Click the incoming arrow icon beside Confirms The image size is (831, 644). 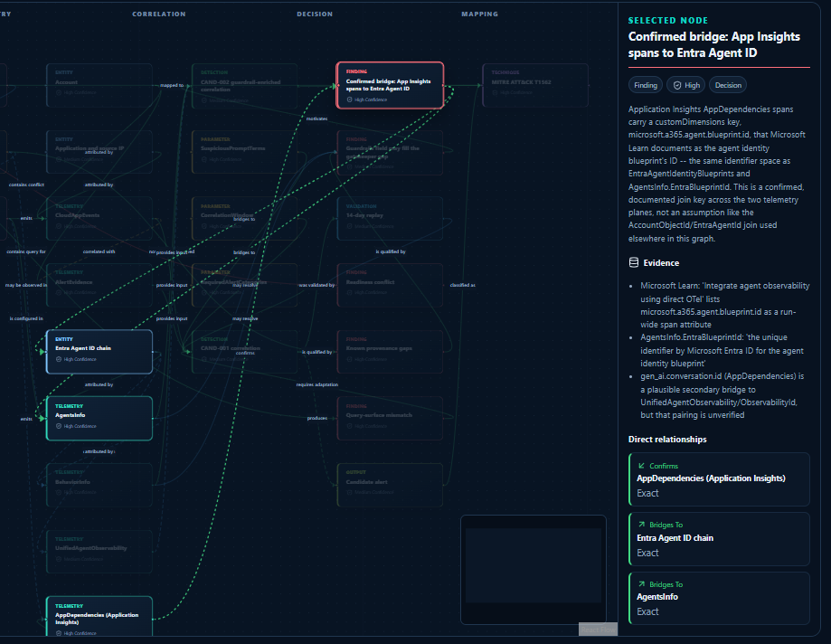[641, 466]
